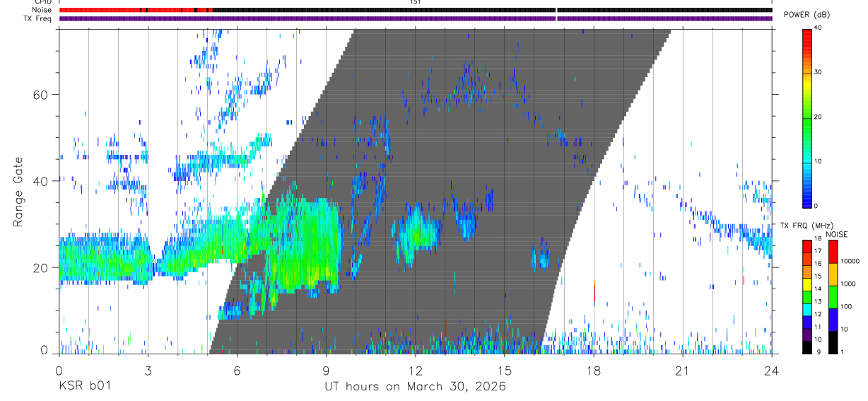Click the '40' tick on the POWER colorbar
This screenshot has height=401, width=868.
pos(819,28)
